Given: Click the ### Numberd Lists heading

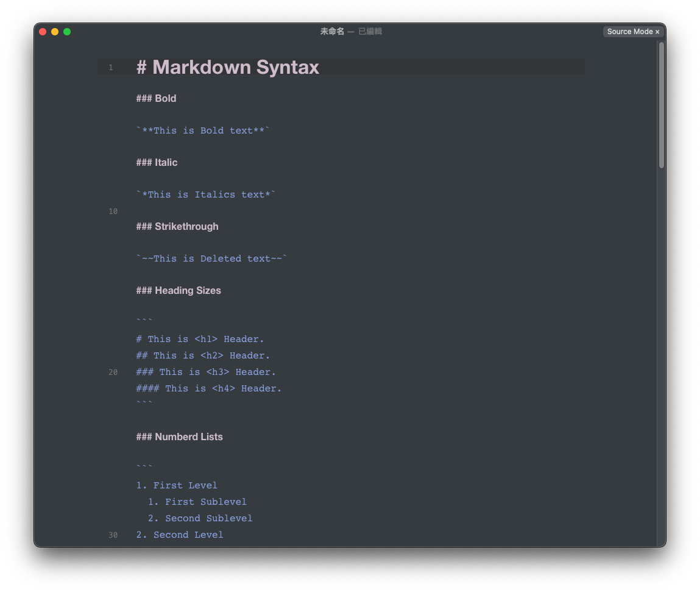Looking at the screenshot, I should 179,437.
